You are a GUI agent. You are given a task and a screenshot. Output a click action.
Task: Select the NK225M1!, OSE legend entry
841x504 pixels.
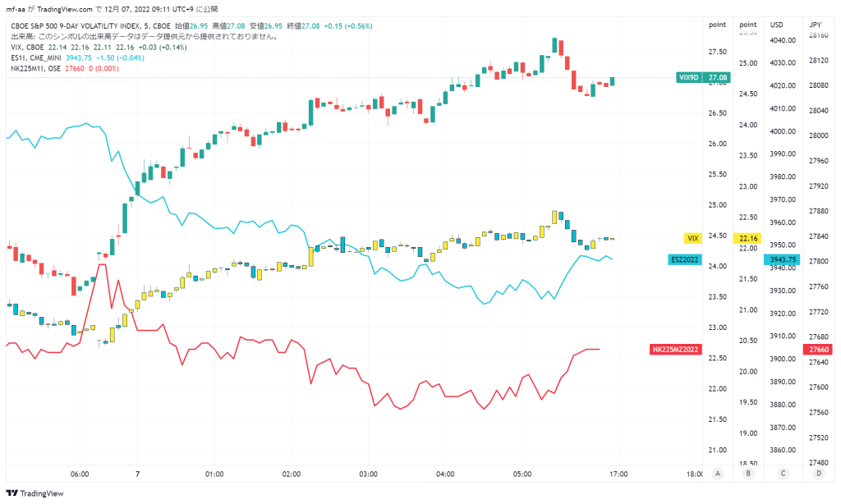coord(36,69)
